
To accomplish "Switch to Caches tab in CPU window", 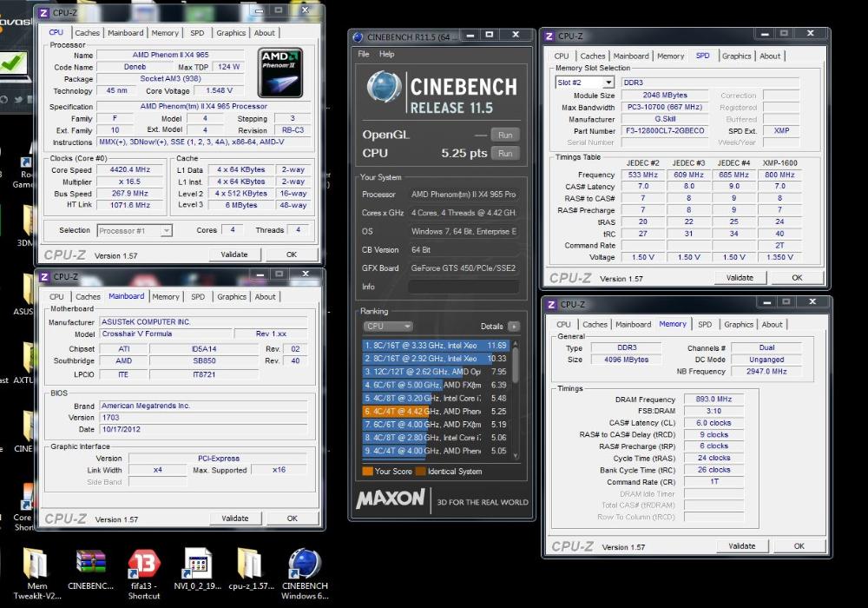I will pos(88,33).
